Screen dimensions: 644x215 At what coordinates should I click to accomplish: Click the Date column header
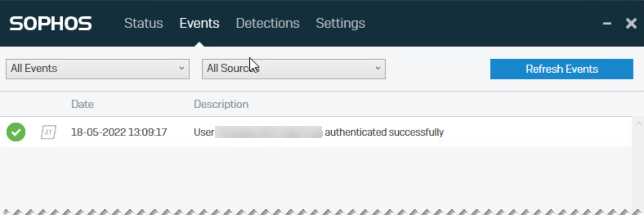pos(83,104)
